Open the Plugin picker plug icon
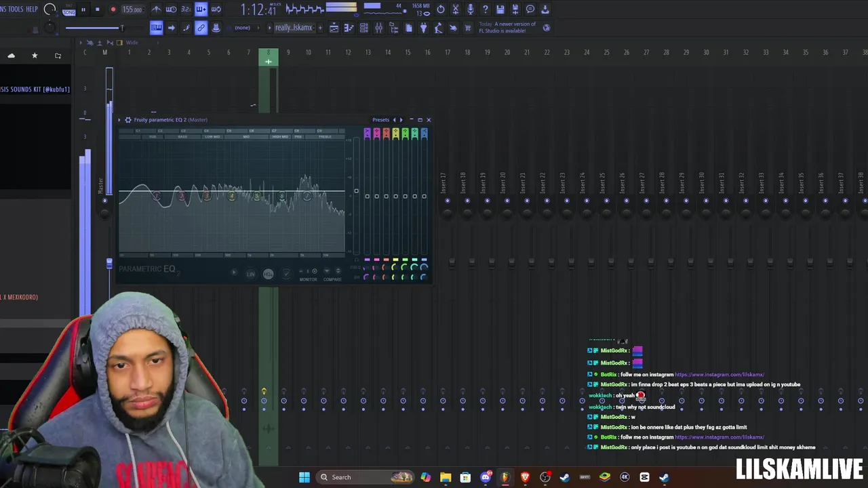This screenshot has width=868, height=488. click(423, 28)
